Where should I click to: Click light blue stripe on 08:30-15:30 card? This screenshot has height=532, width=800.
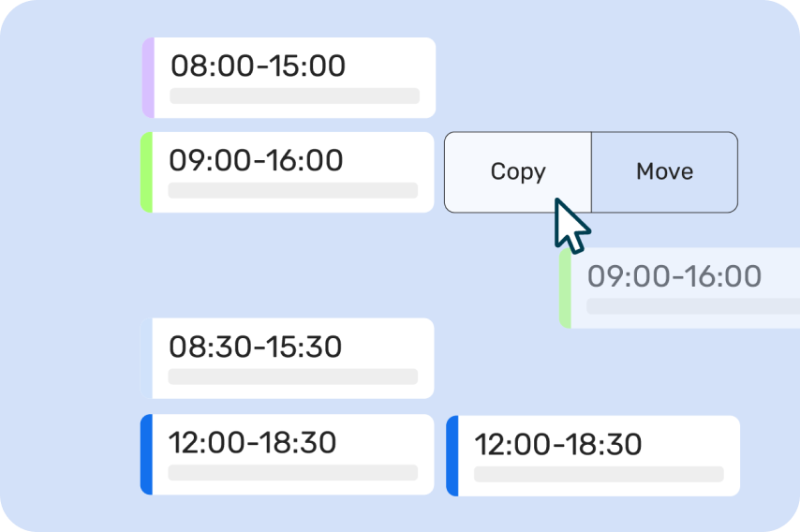(x=146, y=358)
